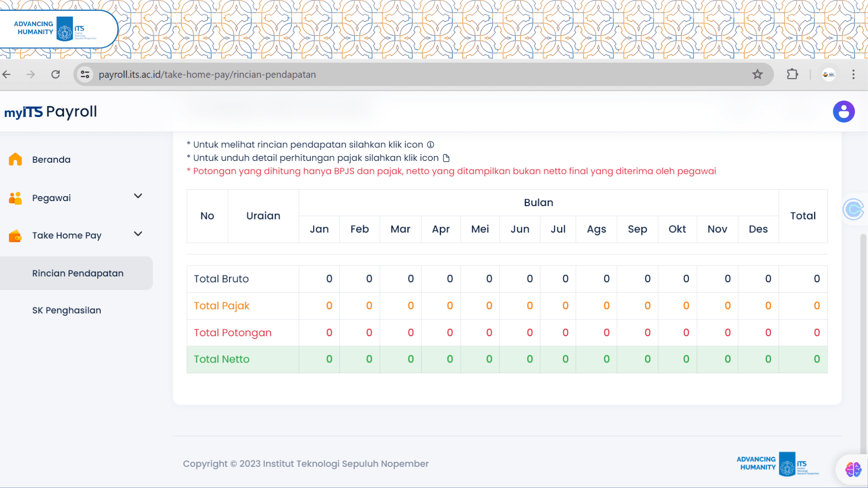Click the Pegawai people icon
Screen dimensions: 868x488
(15, 198)
